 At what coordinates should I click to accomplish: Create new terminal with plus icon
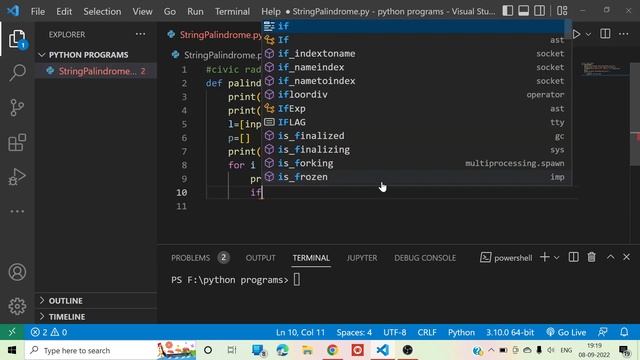(544, 257)
